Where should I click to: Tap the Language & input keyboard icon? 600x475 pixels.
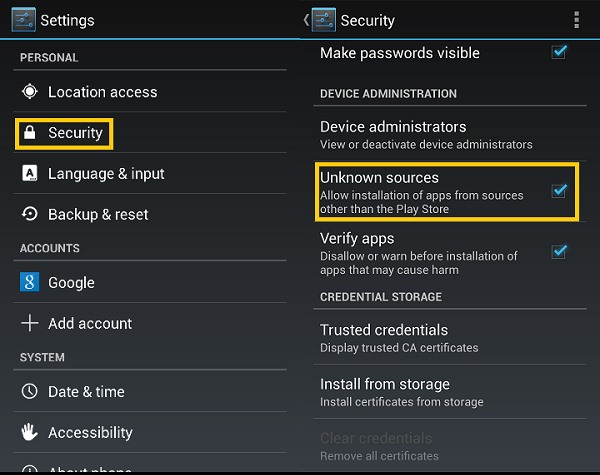29,173
